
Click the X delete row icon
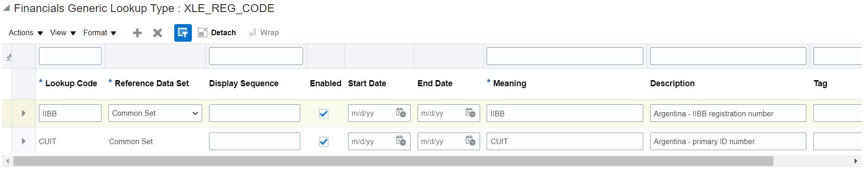click(158, 33)
